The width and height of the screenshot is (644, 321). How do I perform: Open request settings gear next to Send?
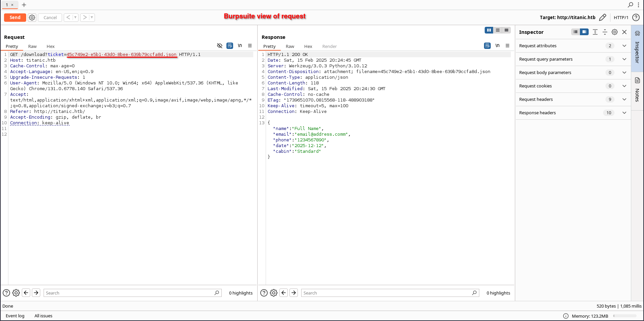(32, 17)
